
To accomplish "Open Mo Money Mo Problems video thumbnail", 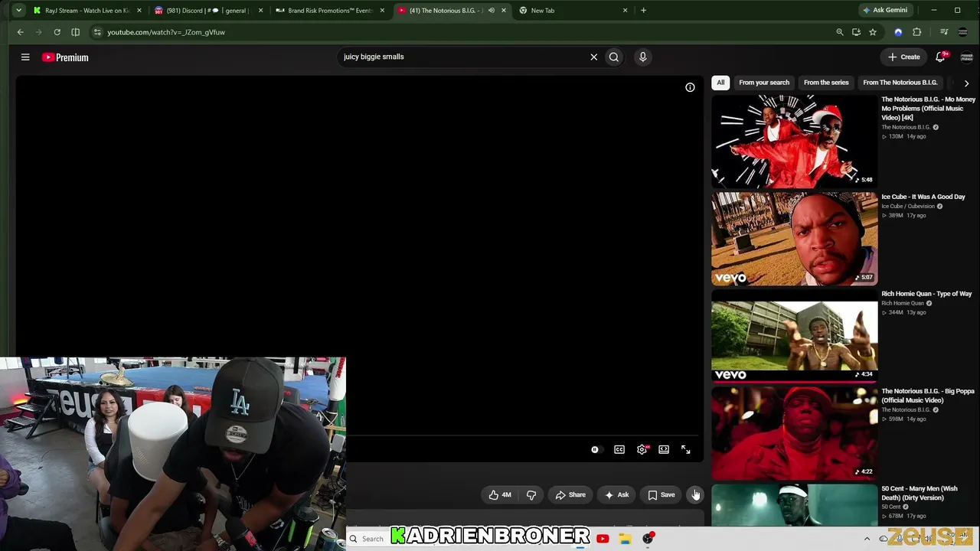I will pyautogui.click(x=794, y=142).
